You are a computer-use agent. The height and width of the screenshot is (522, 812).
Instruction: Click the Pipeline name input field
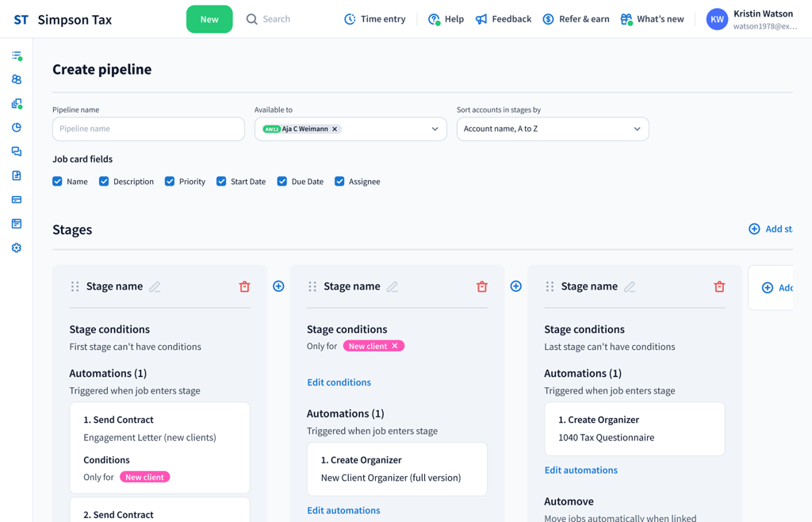pyautogui.click(x=148, y=129)
